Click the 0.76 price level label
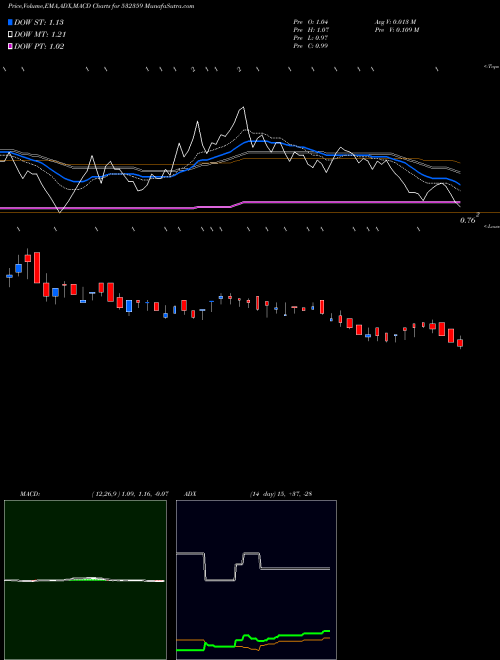This screenshot has height=660, width=500. pos(468,220)
